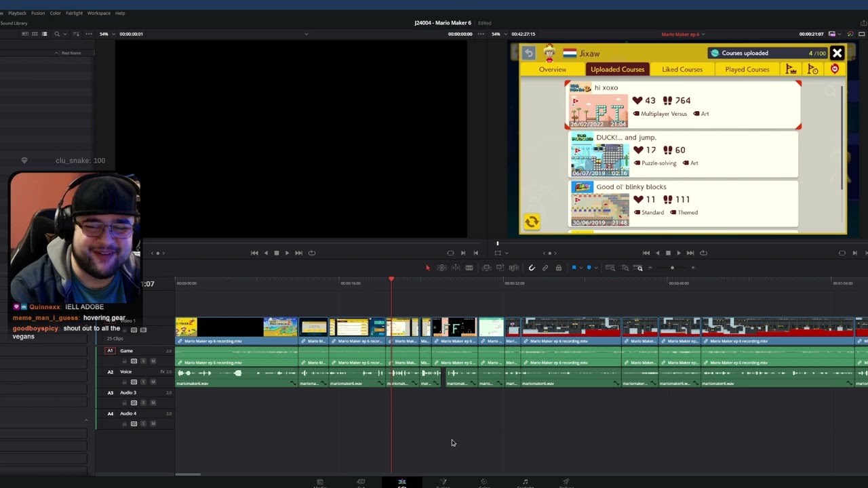Screen dimensions: 868x488
Task: Select the Dynamic Trim mode tool
Action: tap(456, 268)
